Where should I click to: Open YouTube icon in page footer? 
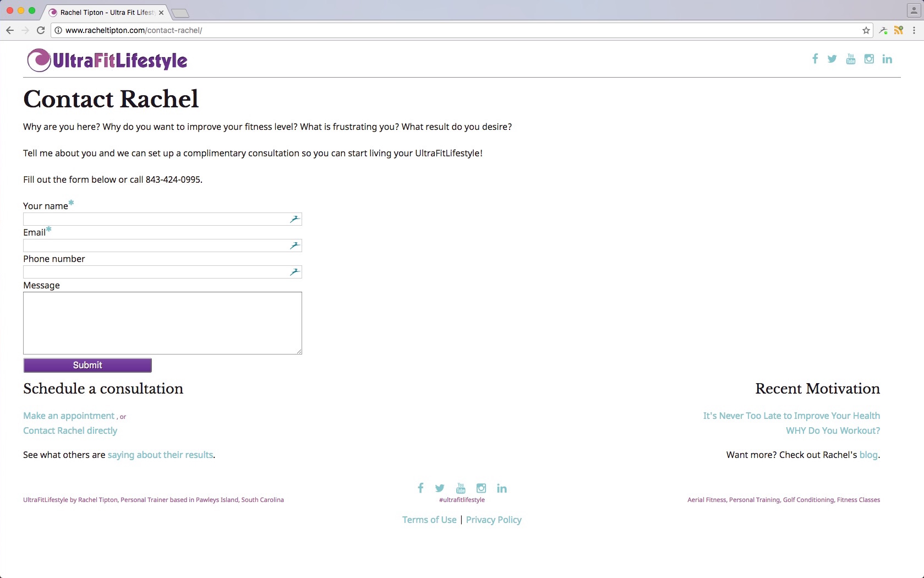coord(461,488)
